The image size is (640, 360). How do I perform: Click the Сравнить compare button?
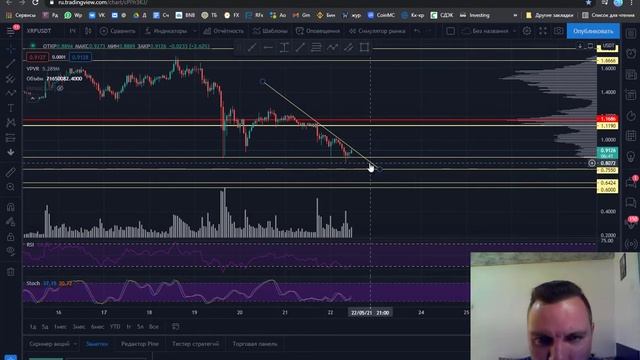pos(118,31)
